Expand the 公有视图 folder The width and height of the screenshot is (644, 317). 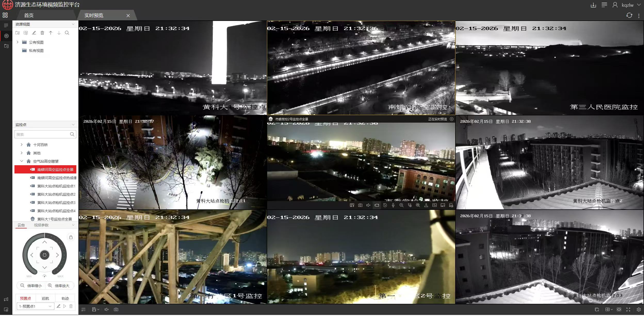pos(18,42)
